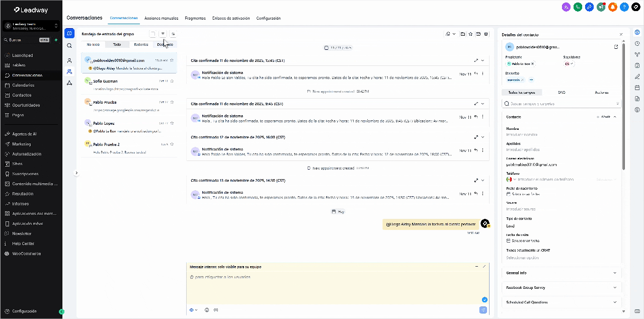This screenshot has height=319, width=644.
Task: Click the emoji picker in message composer
Action: pos(207,310)
